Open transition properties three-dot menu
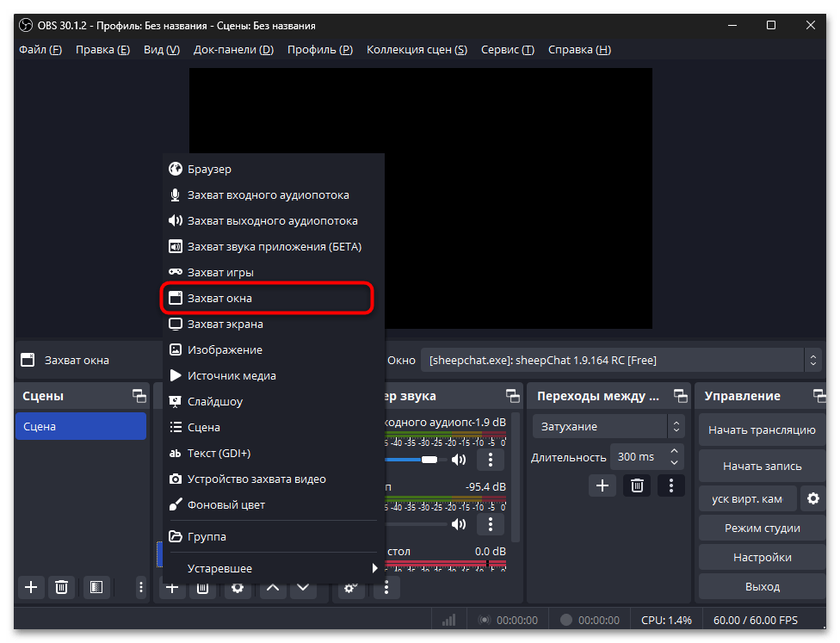 [671, 485]
